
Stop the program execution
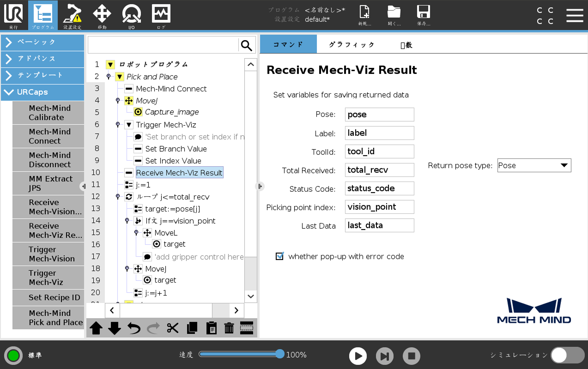coord(412,356)
